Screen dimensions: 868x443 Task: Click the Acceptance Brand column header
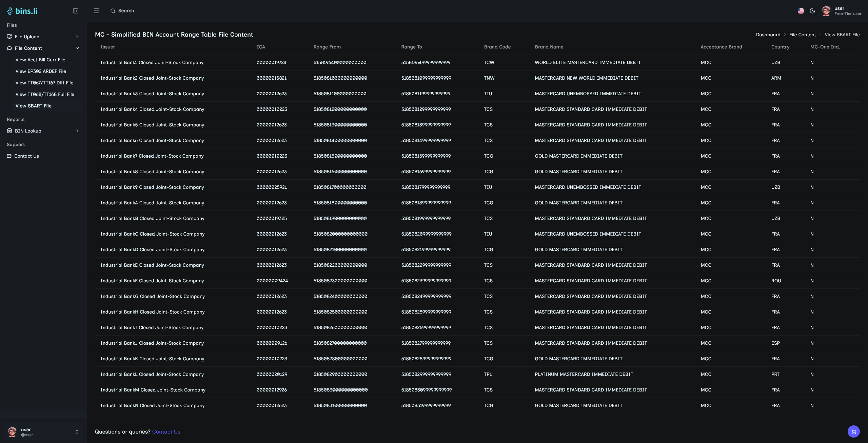coord(721,47)
